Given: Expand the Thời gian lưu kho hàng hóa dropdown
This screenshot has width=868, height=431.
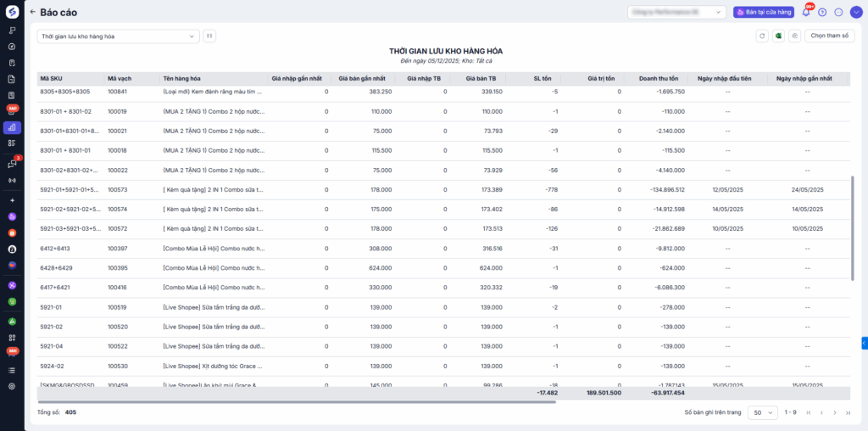Looking at the screenshot, I should coord(119,36).
